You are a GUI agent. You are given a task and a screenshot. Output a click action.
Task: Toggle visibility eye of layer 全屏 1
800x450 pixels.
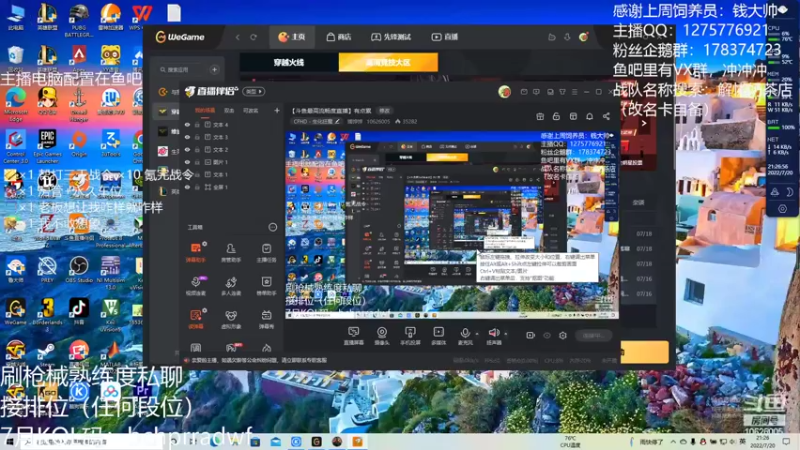click(188, 187)
